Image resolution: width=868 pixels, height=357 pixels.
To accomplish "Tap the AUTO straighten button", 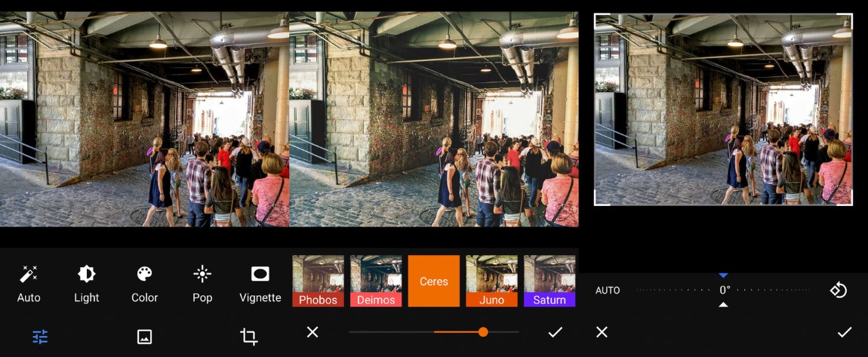I will point(608,290).
